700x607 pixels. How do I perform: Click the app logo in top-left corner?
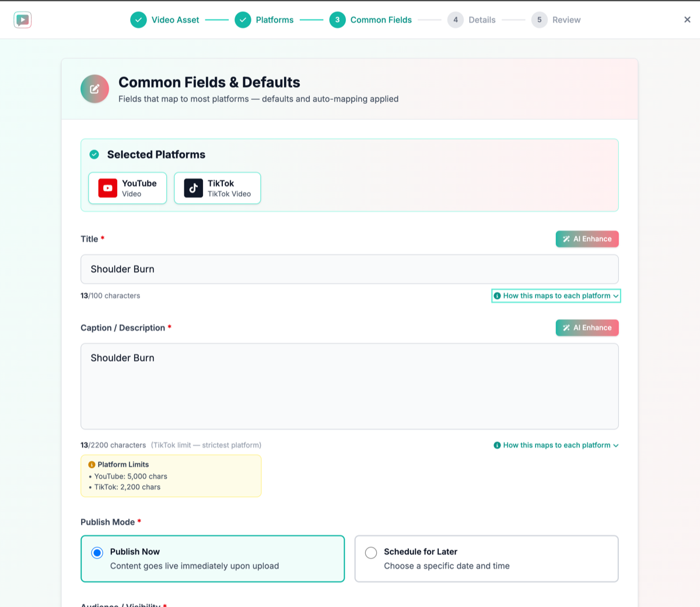tap(22, 20)
